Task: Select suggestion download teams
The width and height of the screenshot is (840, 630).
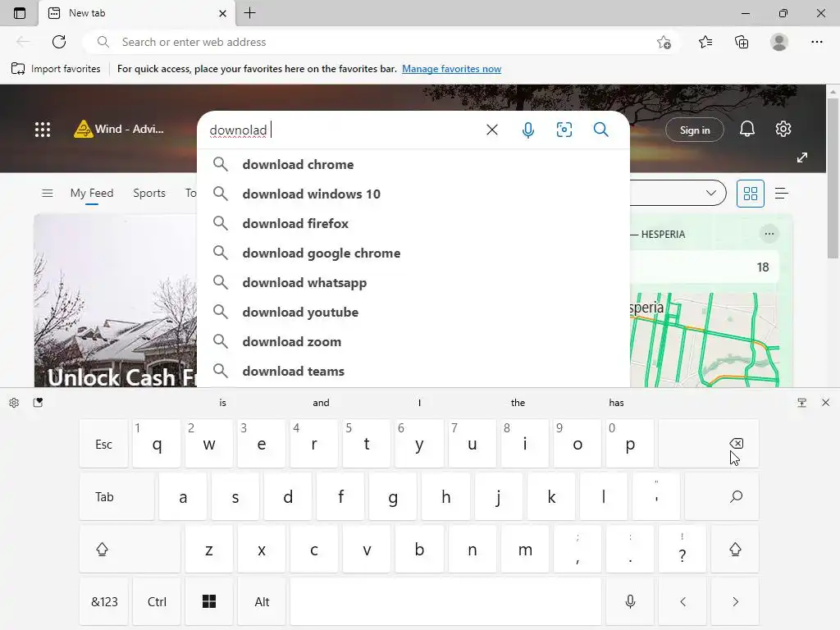Action: pyautogui.click(x=413, y=371)
